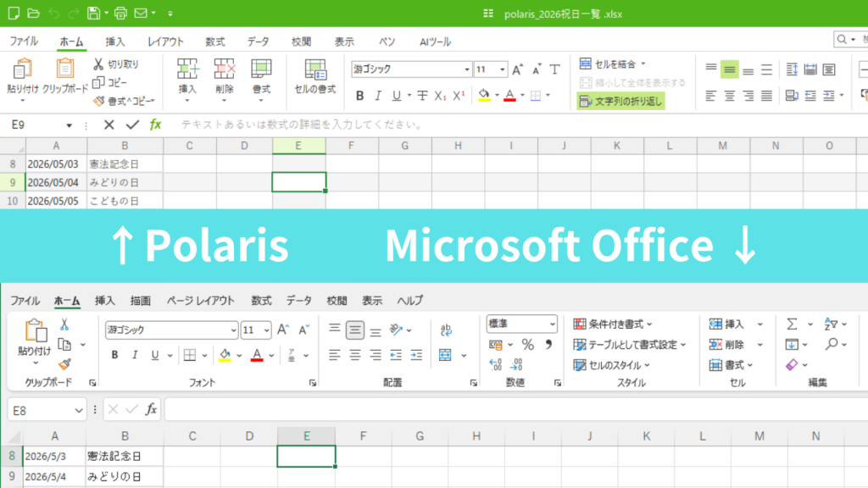Switch to Excel ヘルプ tab
This screenshot has width=868, height=488.
409,301
